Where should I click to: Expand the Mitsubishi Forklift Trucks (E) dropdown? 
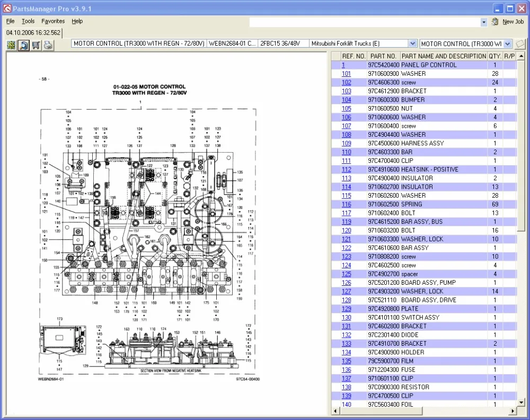pyautogui.click(x=412, y=43)
